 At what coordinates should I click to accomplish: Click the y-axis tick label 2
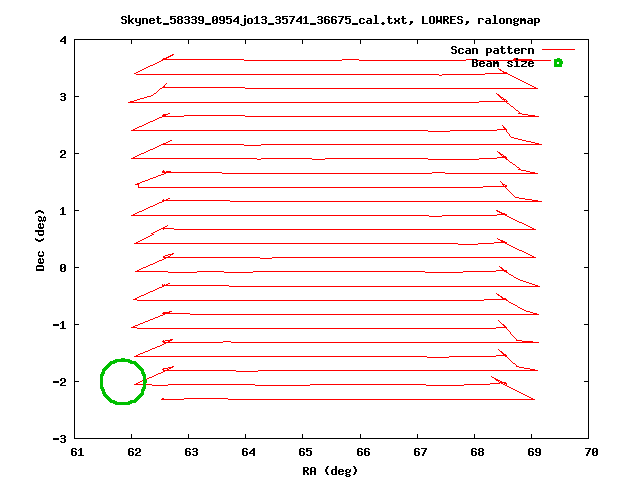63,154
